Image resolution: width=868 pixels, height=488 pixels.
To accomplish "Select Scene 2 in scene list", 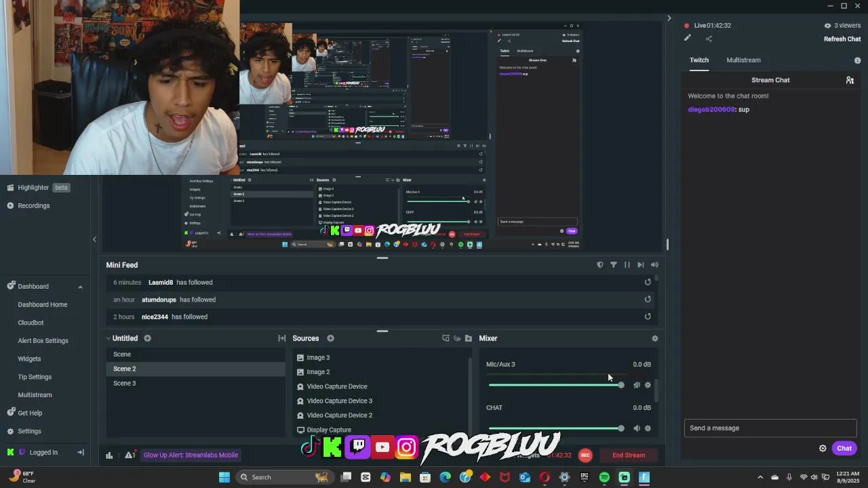I will (195, 369).
